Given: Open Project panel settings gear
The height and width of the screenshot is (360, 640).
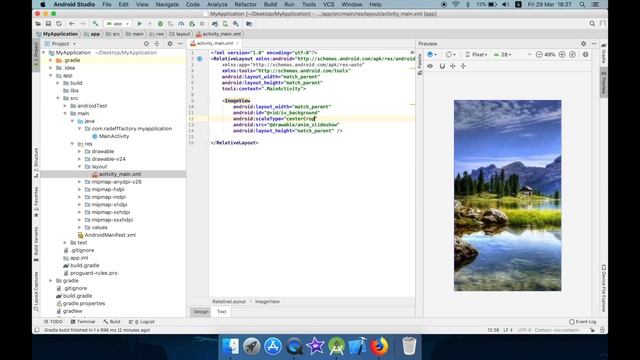Looking at the screenshot, I should click(170, 44).
